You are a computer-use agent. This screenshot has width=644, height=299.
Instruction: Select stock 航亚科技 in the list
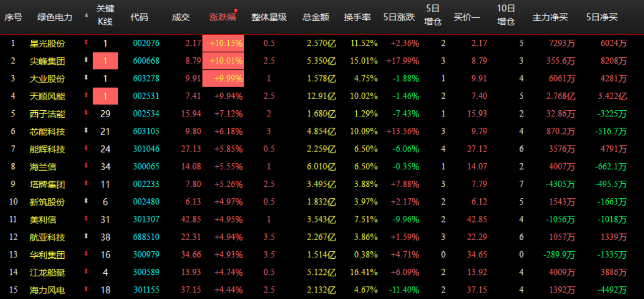coord(47,237)
